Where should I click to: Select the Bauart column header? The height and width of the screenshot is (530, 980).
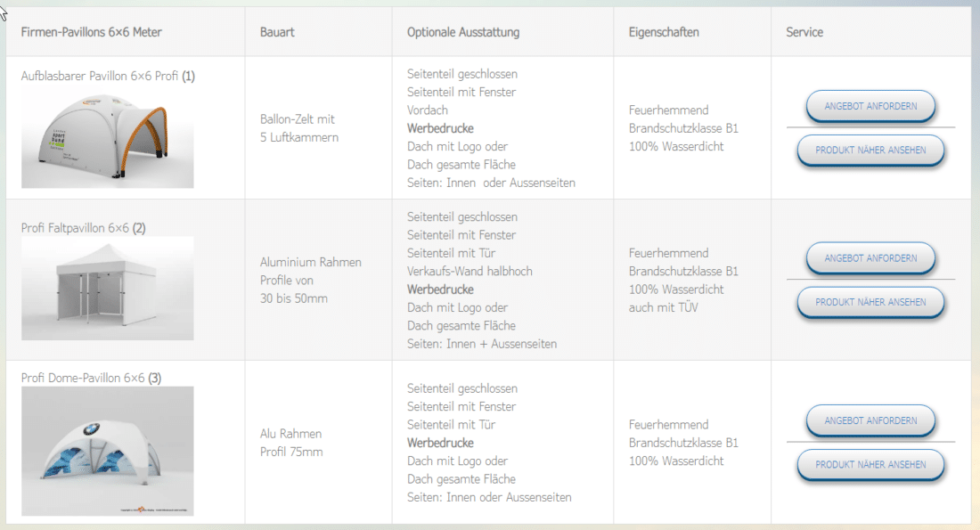274,32
